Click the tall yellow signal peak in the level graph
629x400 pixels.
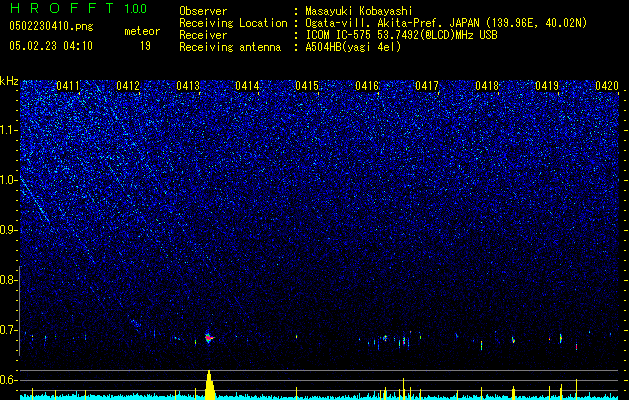point(209,385)
